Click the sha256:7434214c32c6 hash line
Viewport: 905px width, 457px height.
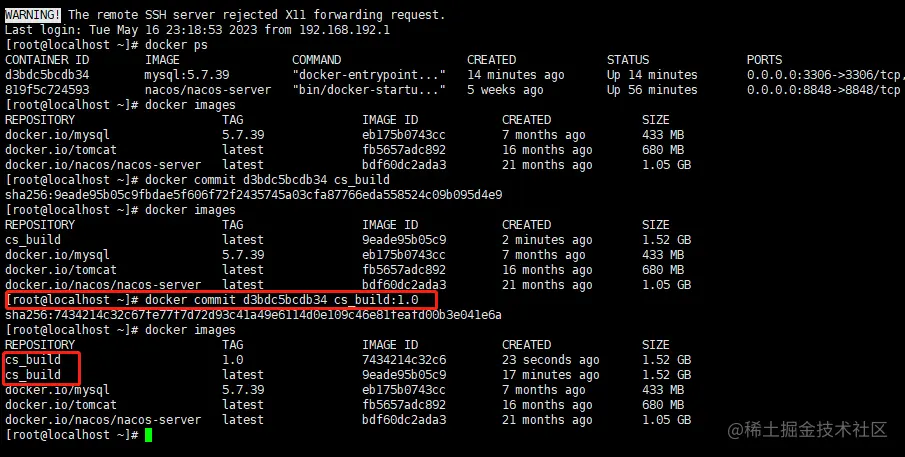253,315
